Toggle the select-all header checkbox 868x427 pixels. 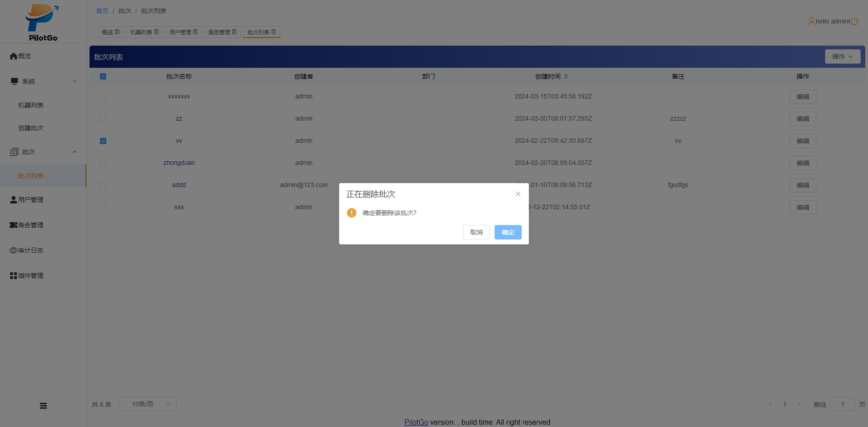pos(103,76)
